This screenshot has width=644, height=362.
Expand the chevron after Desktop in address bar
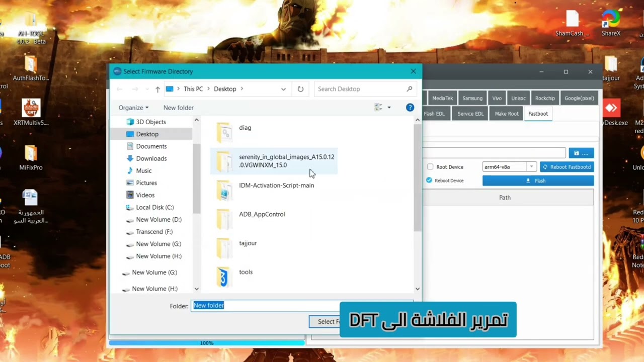click(242, 89)
